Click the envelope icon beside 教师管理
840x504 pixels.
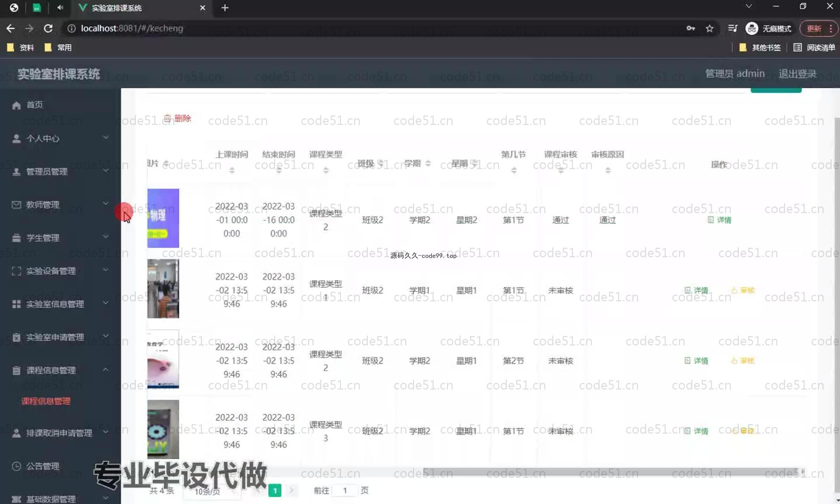click(16, 204)
